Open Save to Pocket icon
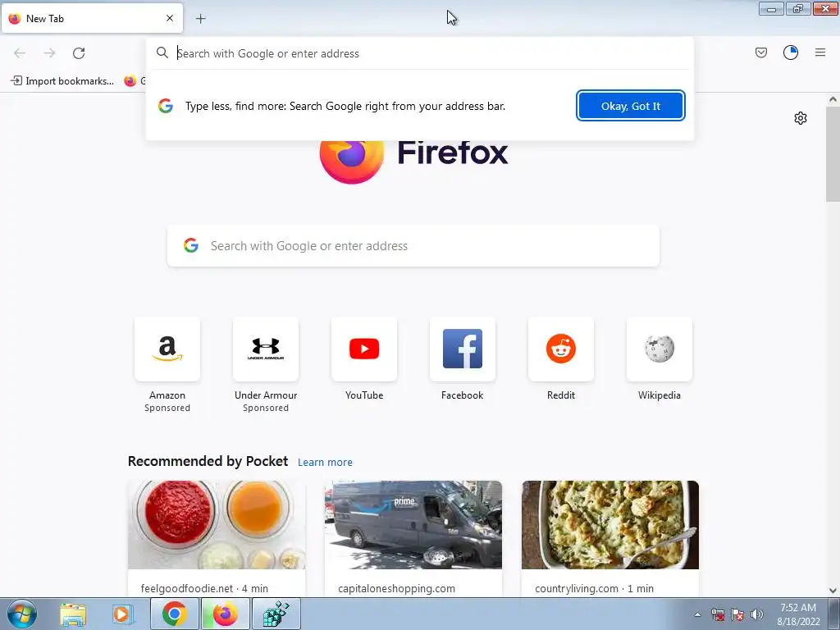Viewport: 840px width, 630px height. coord(760,52)
